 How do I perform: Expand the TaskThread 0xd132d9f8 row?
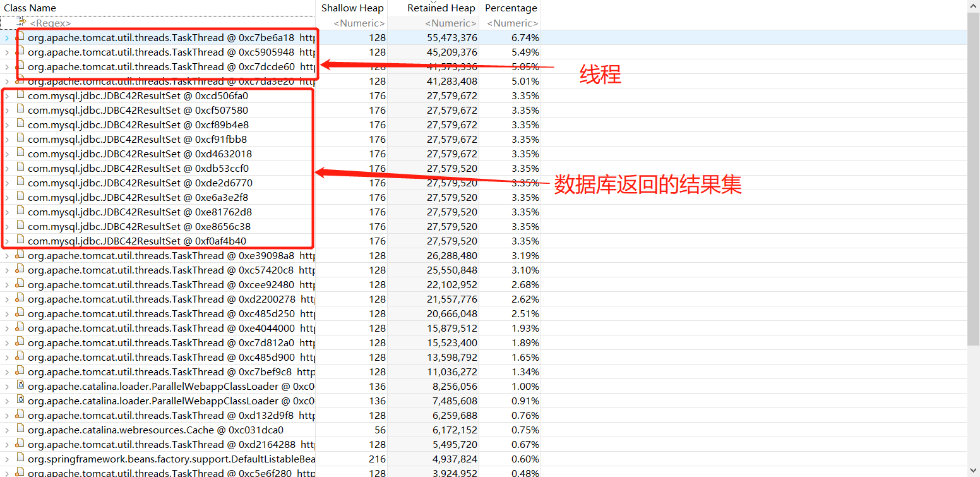click(x=7, y=415)
